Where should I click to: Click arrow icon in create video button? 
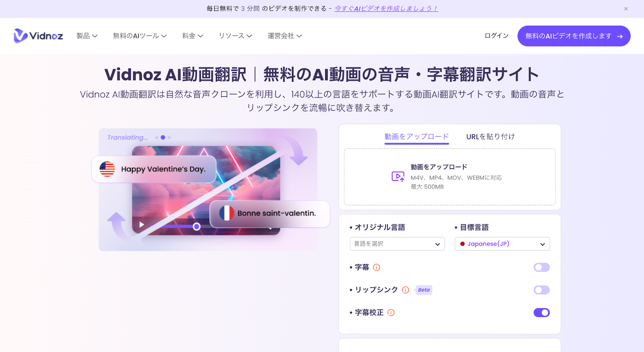(x=620, y=36)
